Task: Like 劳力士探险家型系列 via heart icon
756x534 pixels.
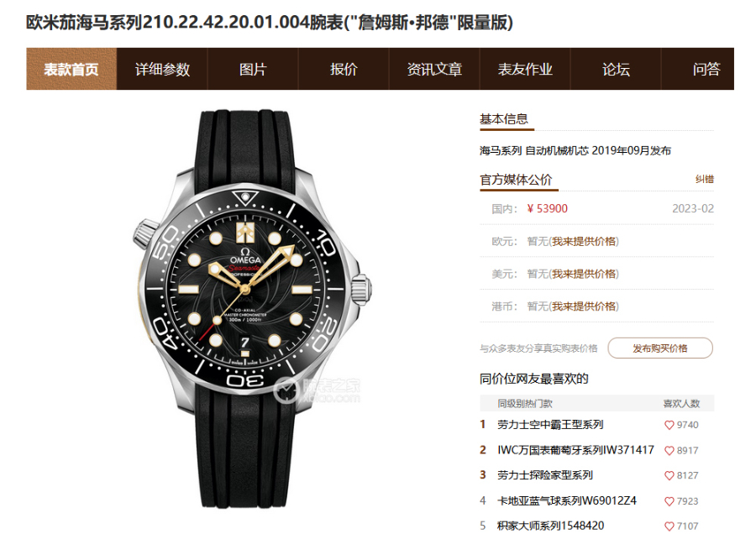Action: tap(669, 476)
